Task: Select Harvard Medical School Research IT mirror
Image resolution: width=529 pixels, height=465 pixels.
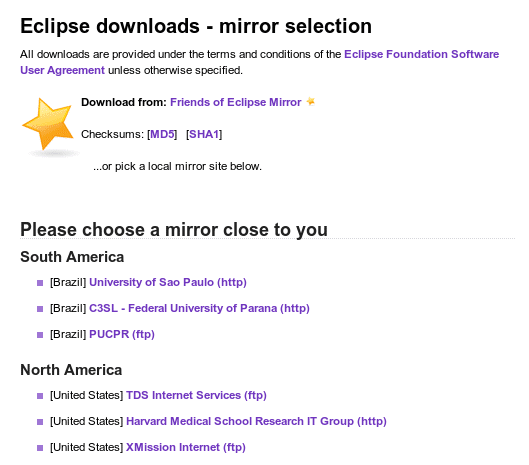Action: (x=256, y=421)
